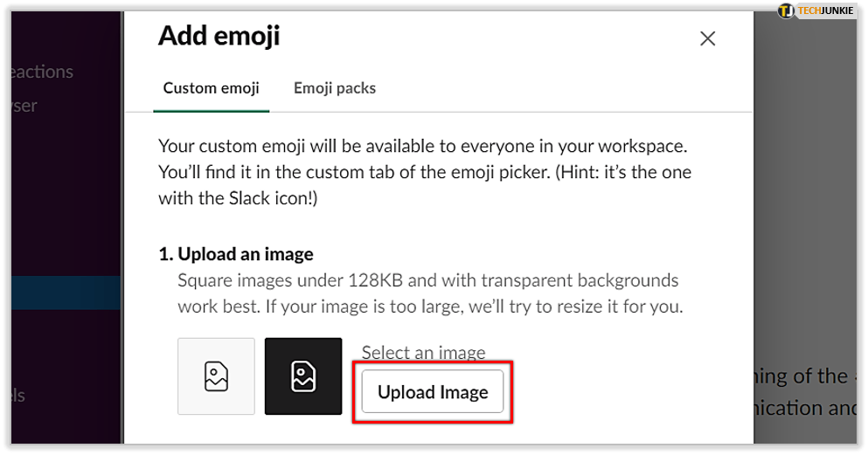
Task: Click the '(Hint: it's the one' text line
Action: (x=625, y=172)
